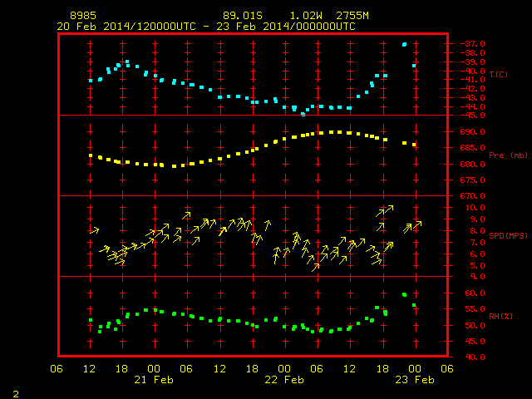Click the RH(%) axis label
This screenshot has width=532, height=399.
click(x=500, y=316)
